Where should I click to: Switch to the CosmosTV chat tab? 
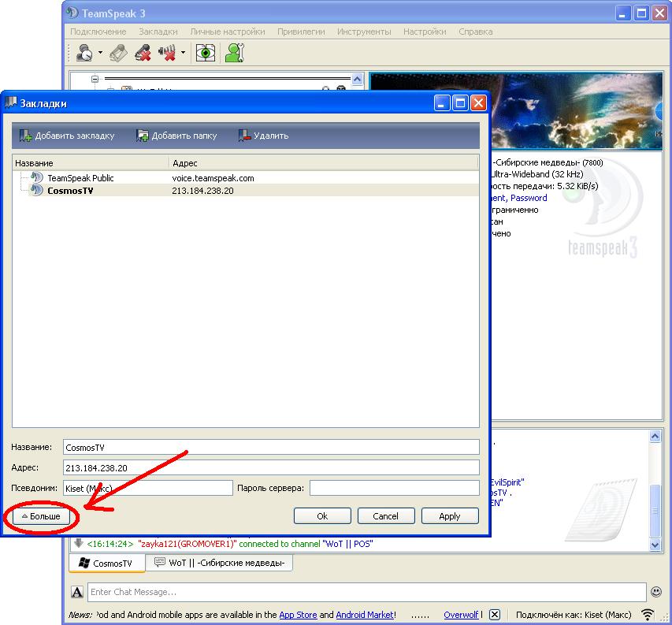tap(106, 564)
